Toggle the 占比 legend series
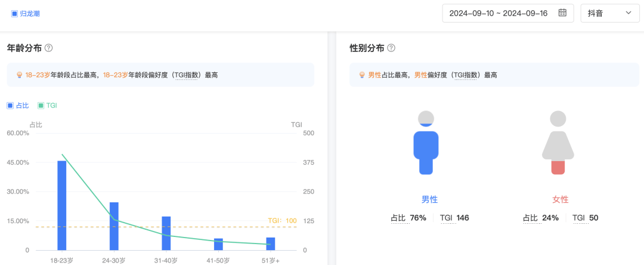 tap(18, 106)
